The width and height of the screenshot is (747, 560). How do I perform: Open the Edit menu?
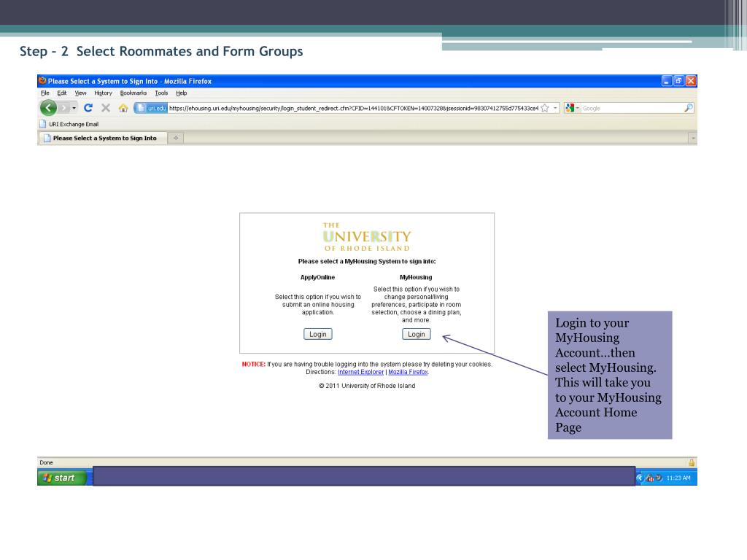point(62,93)
